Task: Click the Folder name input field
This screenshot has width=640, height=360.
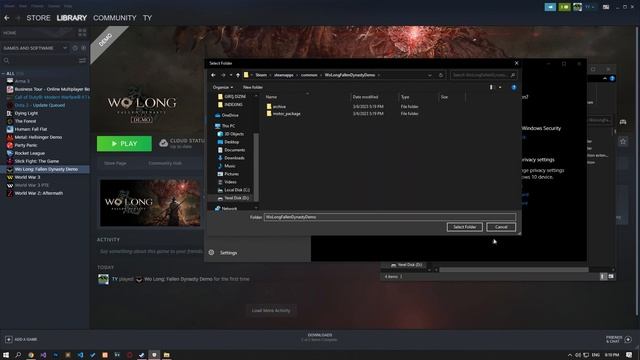Action: (390, 217)
